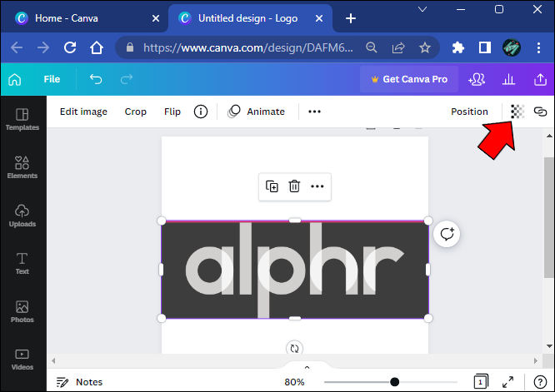555x392 pixels.
Task: Open Edit image options
Action: pyautogui.click(x=83, y=112)
